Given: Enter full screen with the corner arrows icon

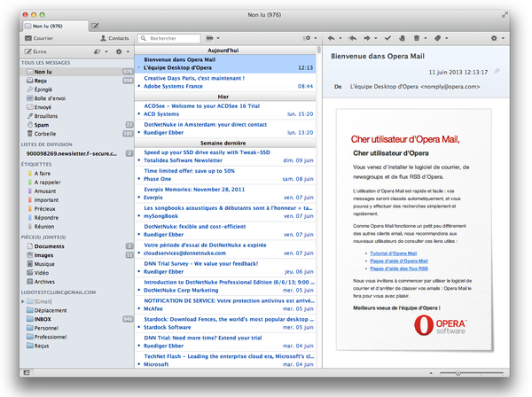Looking at the screenshot, I should click(505, 14).
